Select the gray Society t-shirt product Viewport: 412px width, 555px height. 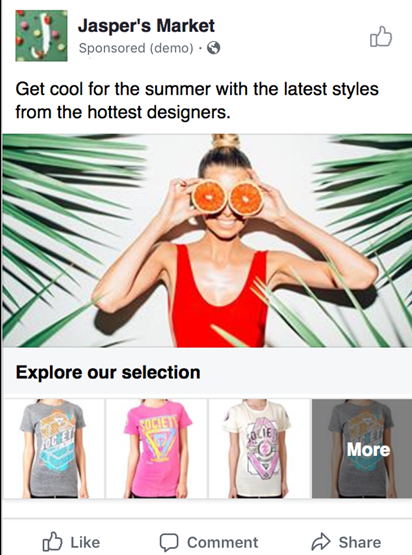pyautogui.click(x=54, y=448)
